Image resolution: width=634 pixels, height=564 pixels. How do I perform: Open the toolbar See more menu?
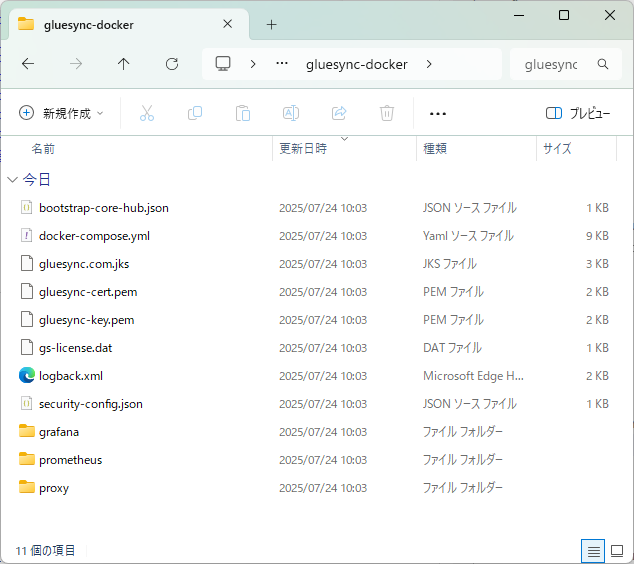pyautogui.click(x=438, y=114)
